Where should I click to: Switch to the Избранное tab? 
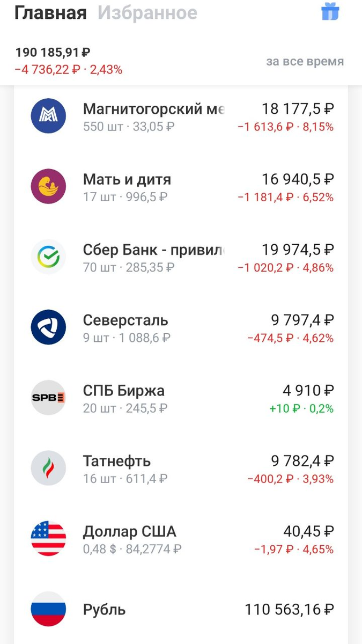(x=136, y=13)
